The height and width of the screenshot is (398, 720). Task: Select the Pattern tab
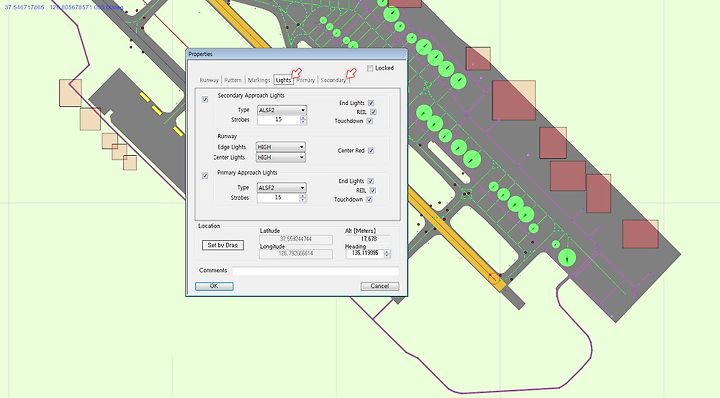(x=233, y=80)
